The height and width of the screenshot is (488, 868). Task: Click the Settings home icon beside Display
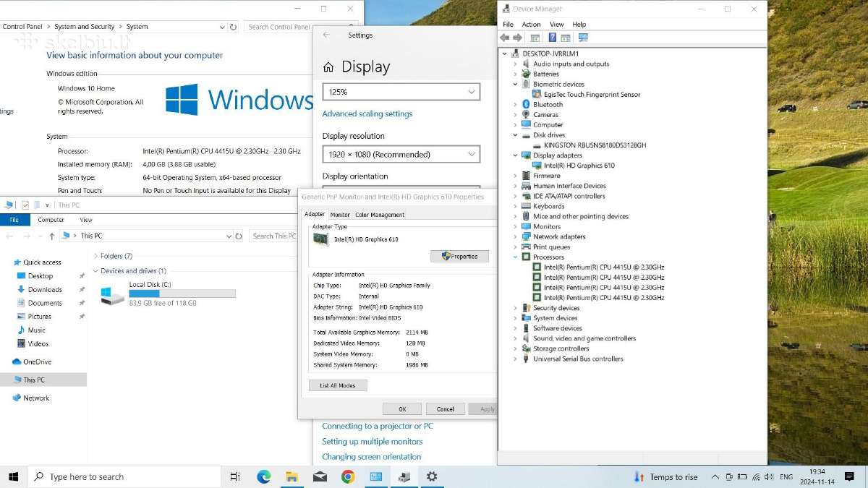pos(328,67)
